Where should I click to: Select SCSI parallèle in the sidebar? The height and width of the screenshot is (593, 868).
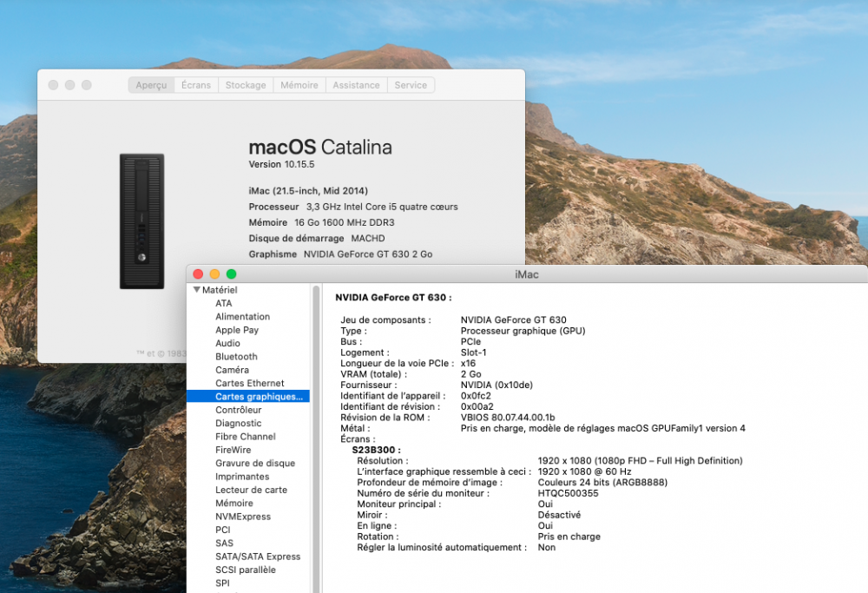pos(246,570)
